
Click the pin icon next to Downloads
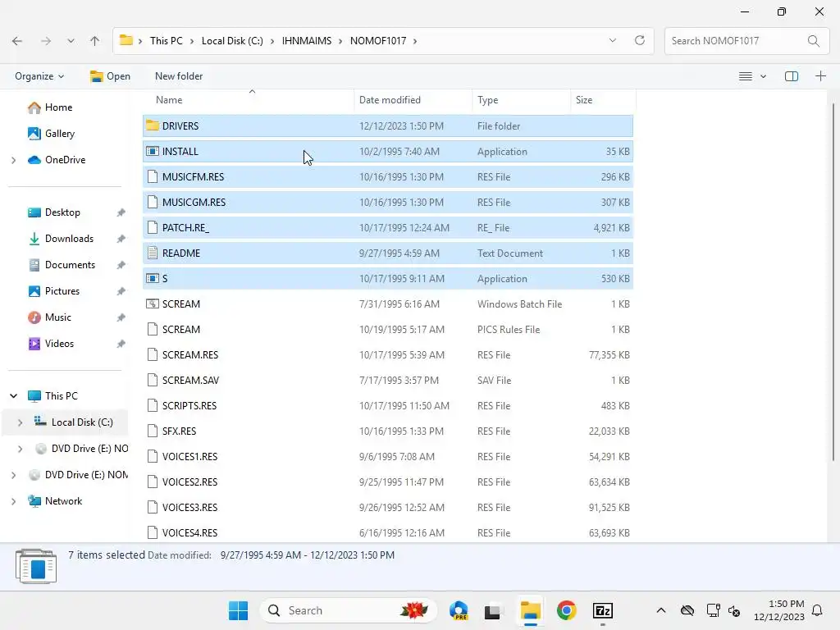121,239
